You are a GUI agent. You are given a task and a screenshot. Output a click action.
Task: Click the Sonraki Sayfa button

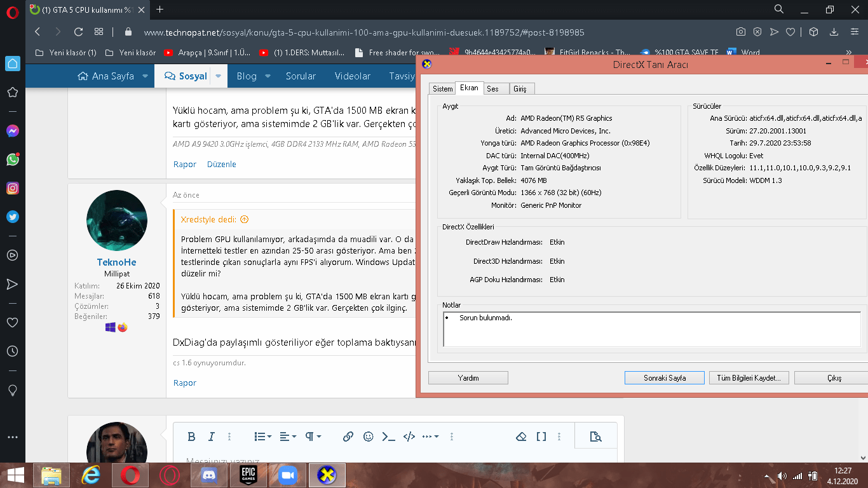coord(665,378)
